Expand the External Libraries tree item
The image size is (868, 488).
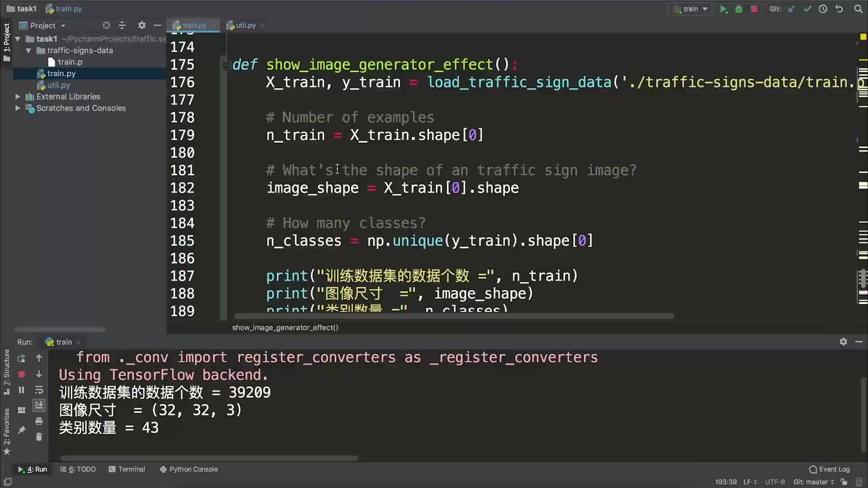click(17, 97)
